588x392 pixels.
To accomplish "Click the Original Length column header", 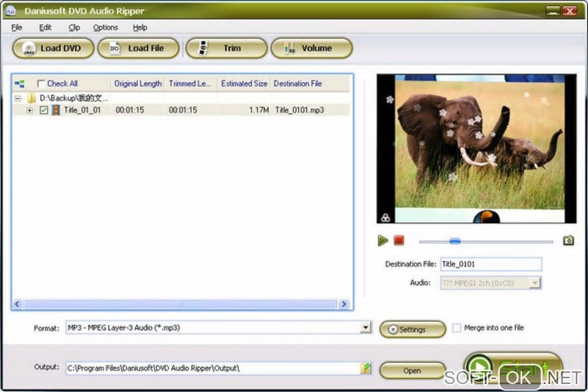I will [x=138, y=84].
